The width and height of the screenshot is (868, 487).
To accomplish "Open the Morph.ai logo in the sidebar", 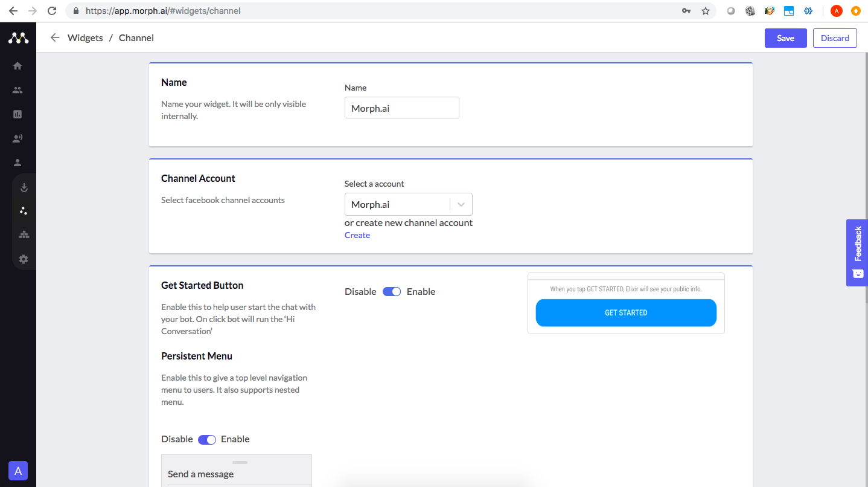I will tap(18, 38).
